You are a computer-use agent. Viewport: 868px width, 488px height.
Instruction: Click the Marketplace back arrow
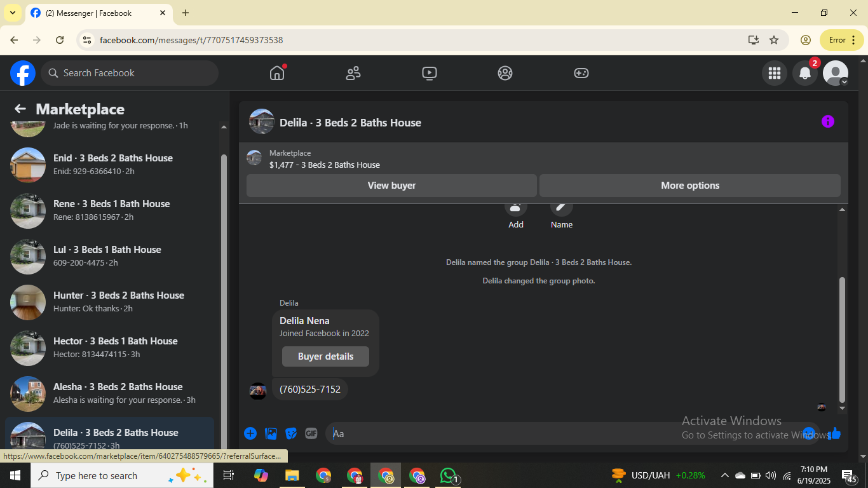20,109
